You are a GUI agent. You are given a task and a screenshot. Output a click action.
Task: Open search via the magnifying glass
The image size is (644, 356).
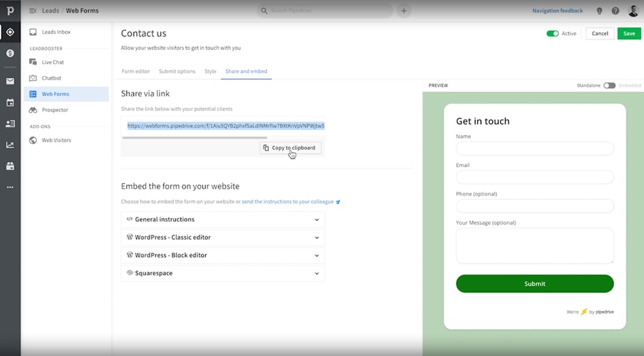pyautogui.click(x=264, y=10)
